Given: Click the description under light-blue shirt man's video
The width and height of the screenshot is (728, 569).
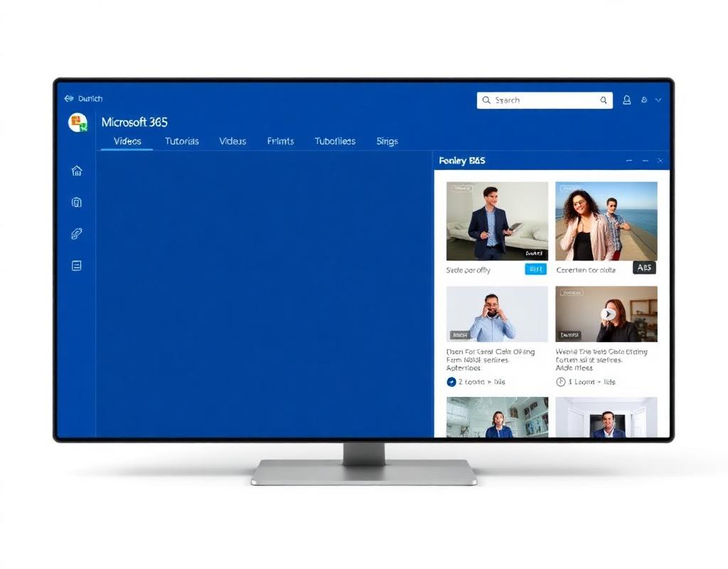Looking at the screenshot, I should tap(491, 360).
